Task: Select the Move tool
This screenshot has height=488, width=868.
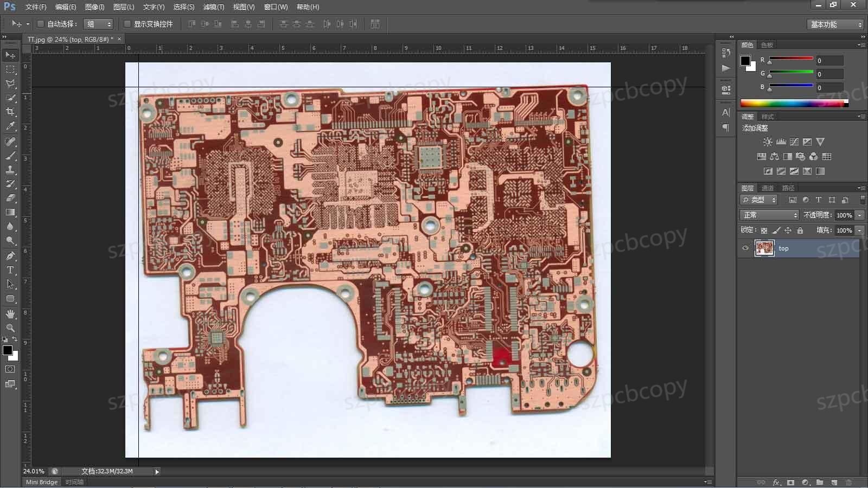Action: [10, 55]
